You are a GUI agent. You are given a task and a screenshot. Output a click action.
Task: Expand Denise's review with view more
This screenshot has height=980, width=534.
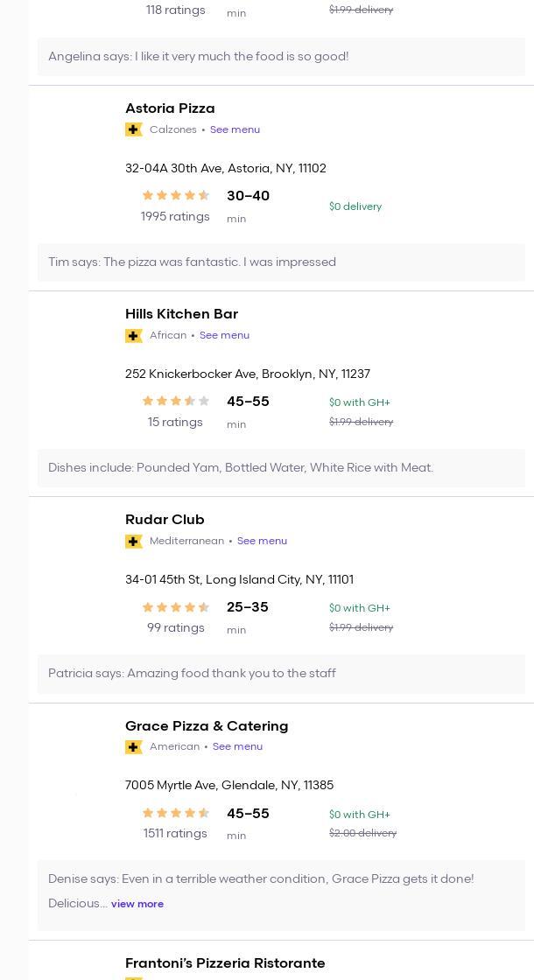[x=137, y=904]
